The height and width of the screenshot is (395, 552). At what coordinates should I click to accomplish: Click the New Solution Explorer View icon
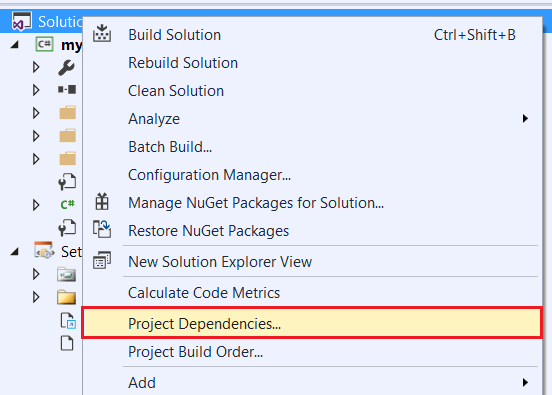[102, 261]
